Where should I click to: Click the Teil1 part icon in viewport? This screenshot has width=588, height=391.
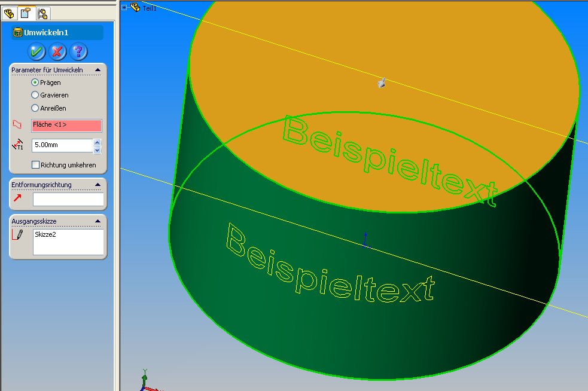(x=135, y=7)
